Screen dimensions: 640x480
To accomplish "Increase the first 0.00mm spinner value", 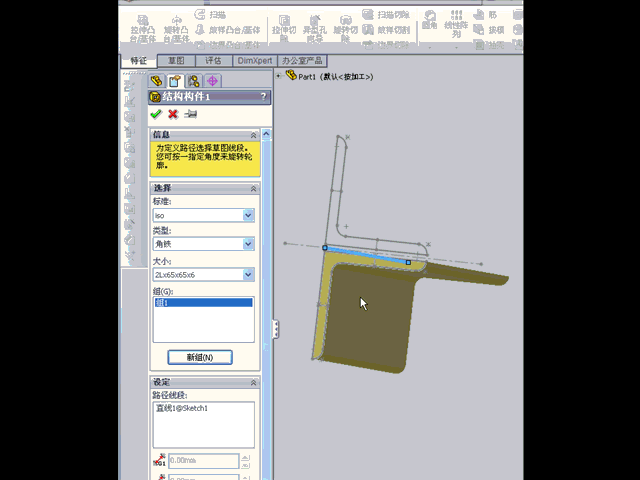I will [x=245, y=458].
